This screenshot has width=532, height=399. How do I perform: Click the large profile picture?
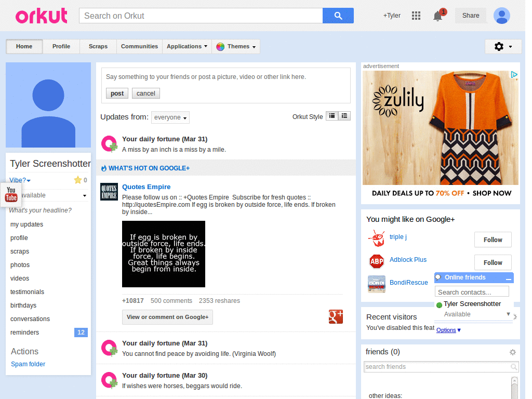point(48,105)
